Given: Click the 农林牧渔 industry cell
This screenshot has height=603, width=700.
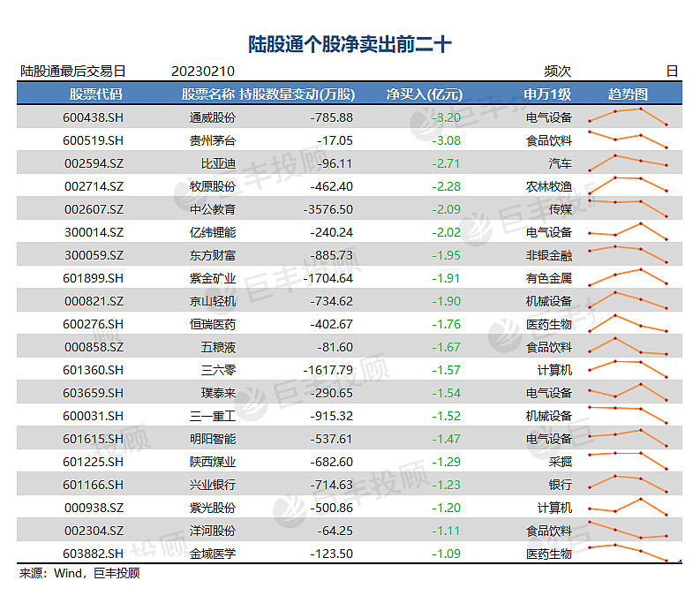Looking at the screenshot, I should coord(549,186).
